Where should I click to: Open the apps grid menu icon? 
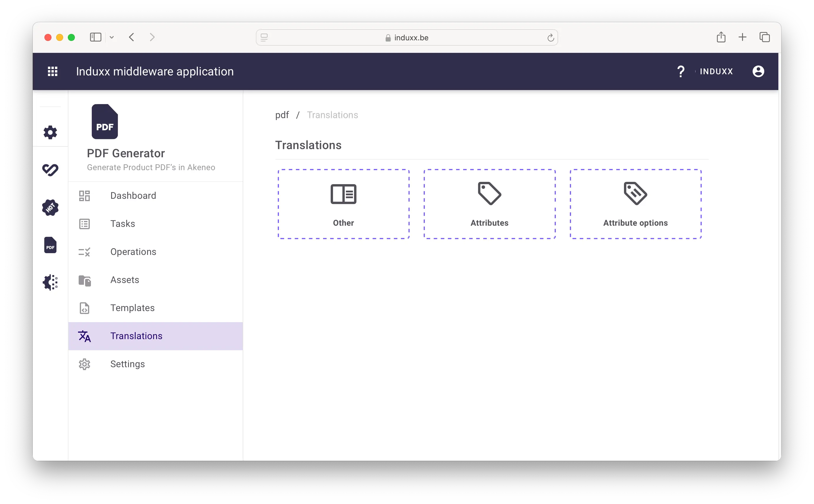click(53, 71)
